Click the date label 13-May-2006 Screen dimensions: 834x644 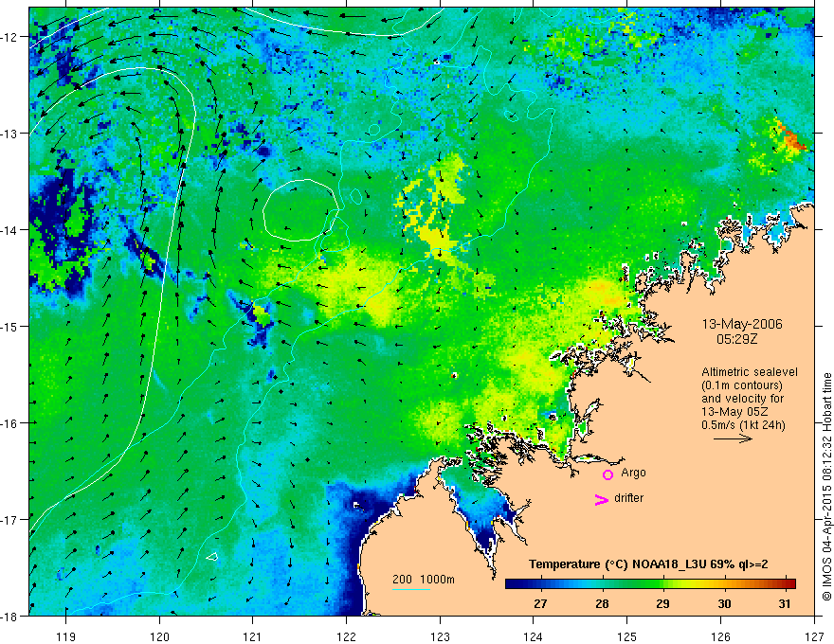pos(742,324)
